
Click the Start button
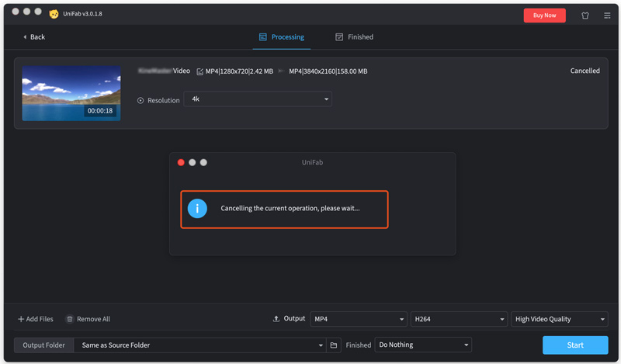[575, 345]
